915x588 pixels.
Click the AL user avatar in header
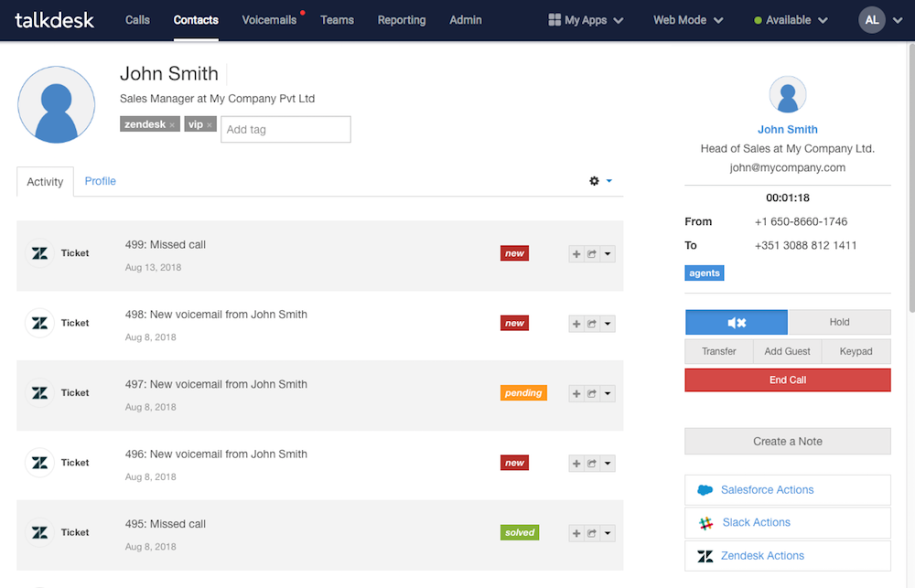pyautogui.click(x=872, y=20)
